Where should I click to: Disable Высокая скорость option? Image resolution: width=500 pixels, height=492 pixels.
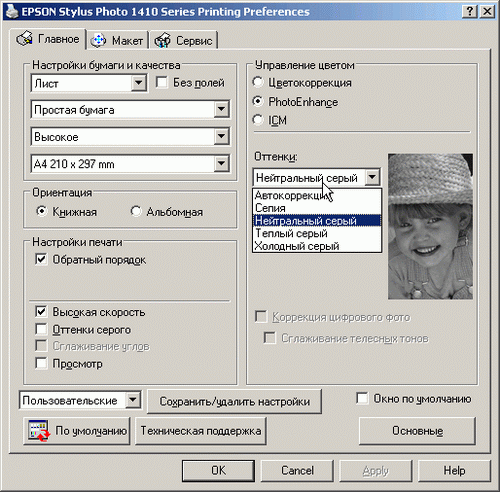click(x=41, y=312)
